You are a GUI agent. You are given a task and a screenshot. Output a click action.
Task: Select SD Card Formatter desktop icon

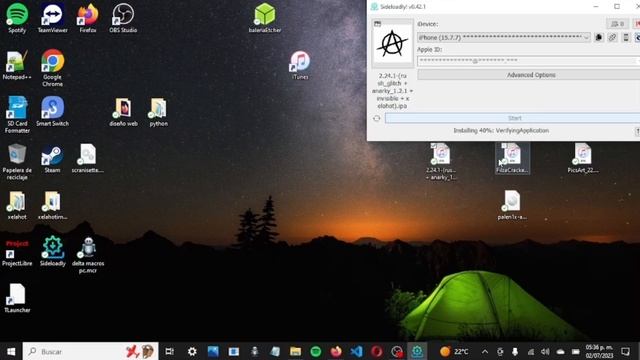coord(17,115)
